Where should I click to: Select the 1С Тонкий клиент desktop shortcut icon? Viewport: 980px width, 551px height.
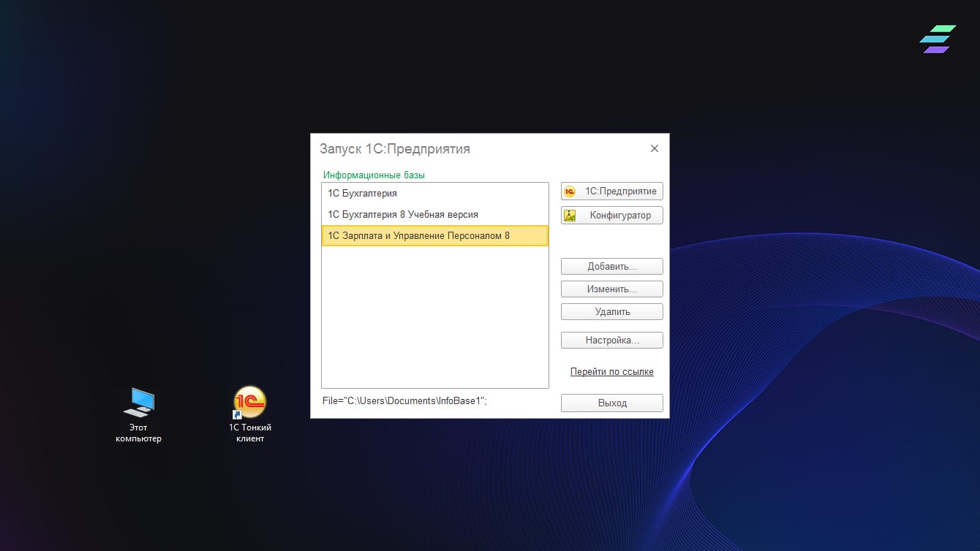point(249,403)
